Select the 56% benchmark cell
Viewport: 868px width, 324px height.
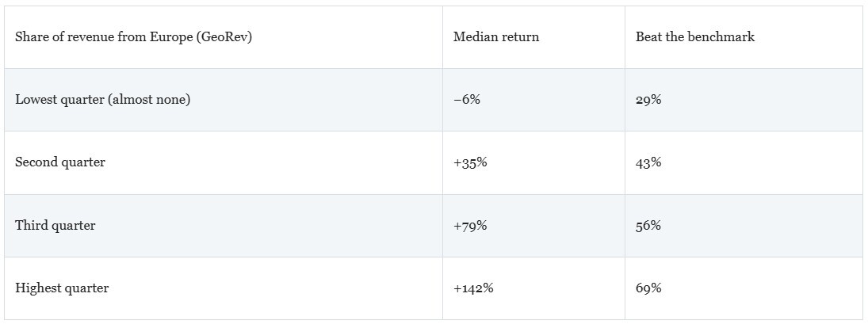pos(648,226)
